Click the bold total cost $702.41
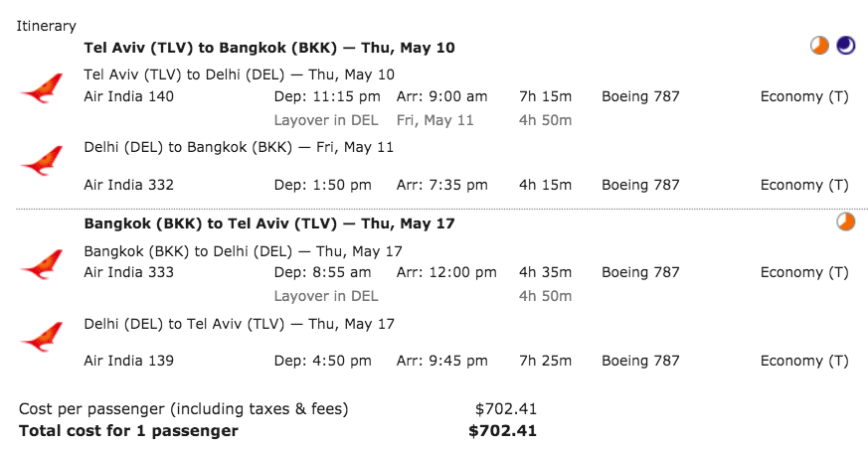The image size is (868, 450). click(503, 431)
